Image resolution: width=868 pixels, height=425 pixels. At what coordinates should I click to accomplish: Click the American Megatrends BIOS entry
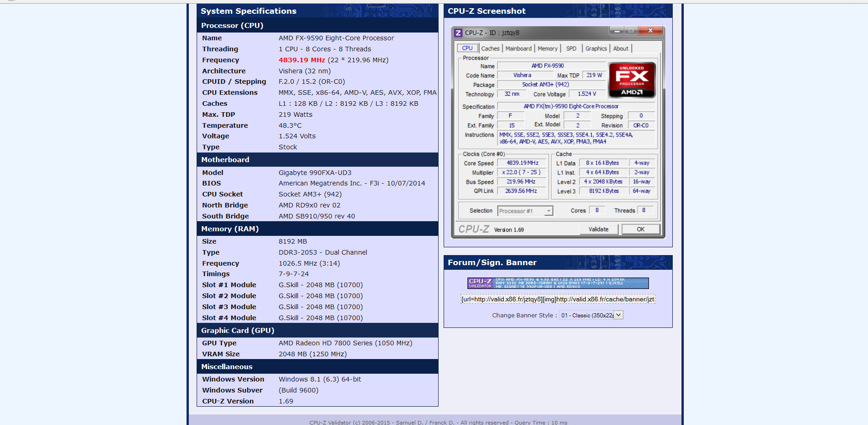352,183
